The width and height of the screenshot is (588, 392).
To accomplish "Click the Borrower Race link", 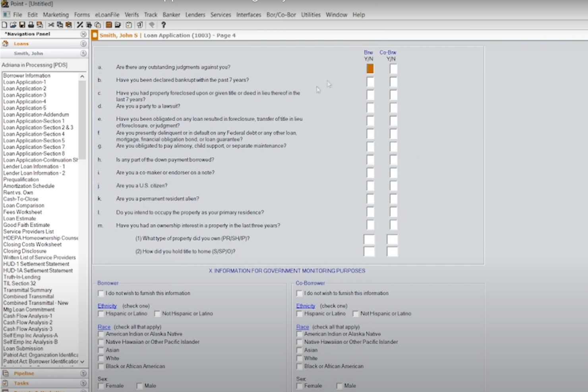I will (104, 327).
